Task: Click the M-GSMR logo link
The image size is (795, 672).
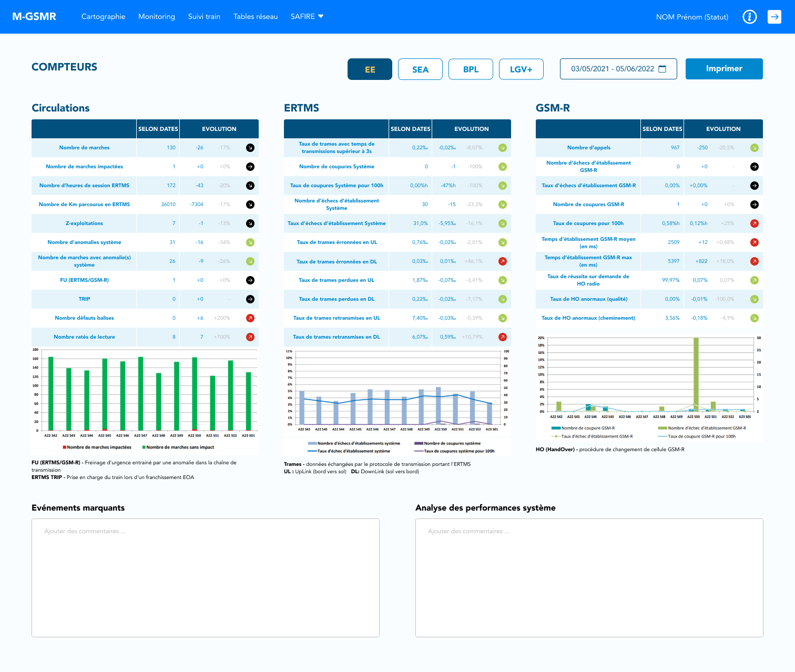Action: [34, 17]
